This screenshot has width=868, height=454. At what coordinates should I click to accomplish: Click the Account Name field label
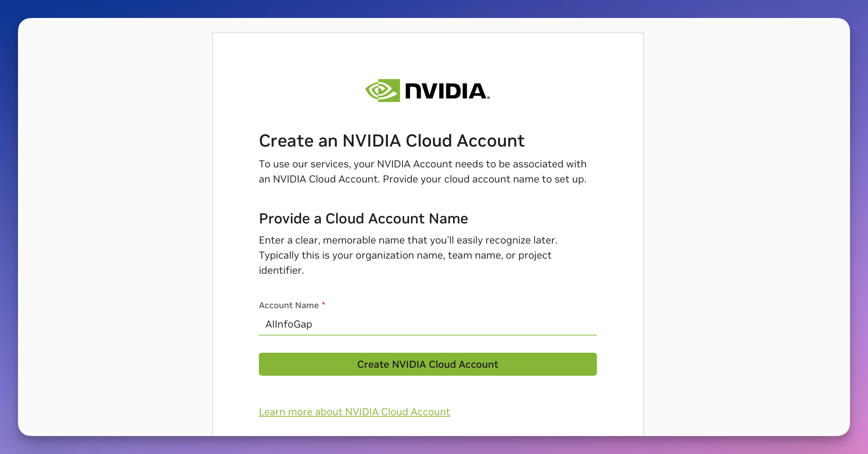point(289,305)
